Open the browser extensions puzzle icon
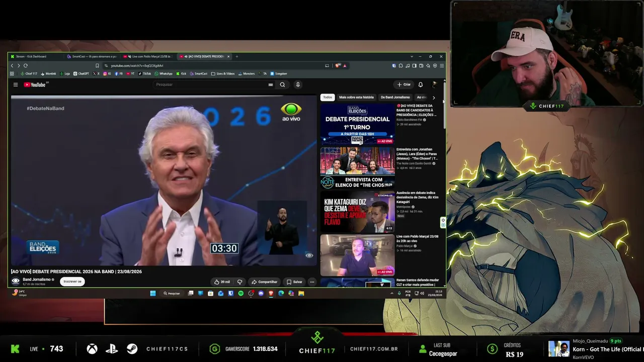This screenshot has height=362, width=644. (x=401, y=65)
